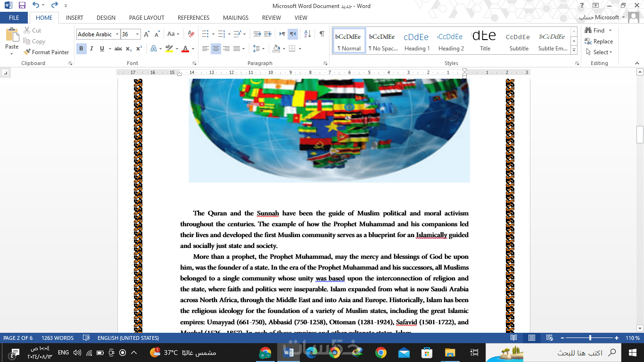The image size is (644, 362).
Task: Select Print Layout view
Action: point(532,338)
